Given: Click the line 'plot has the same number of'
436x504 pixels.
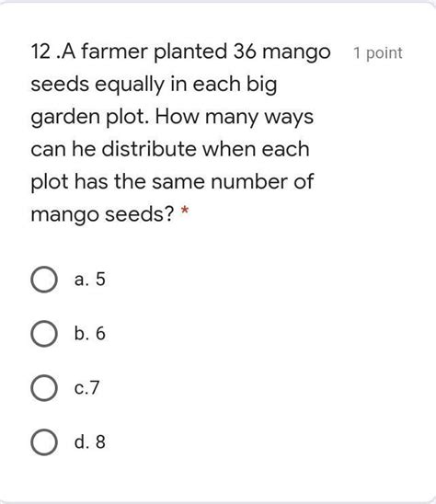Looking at the screenshot, I should point(172,182).
